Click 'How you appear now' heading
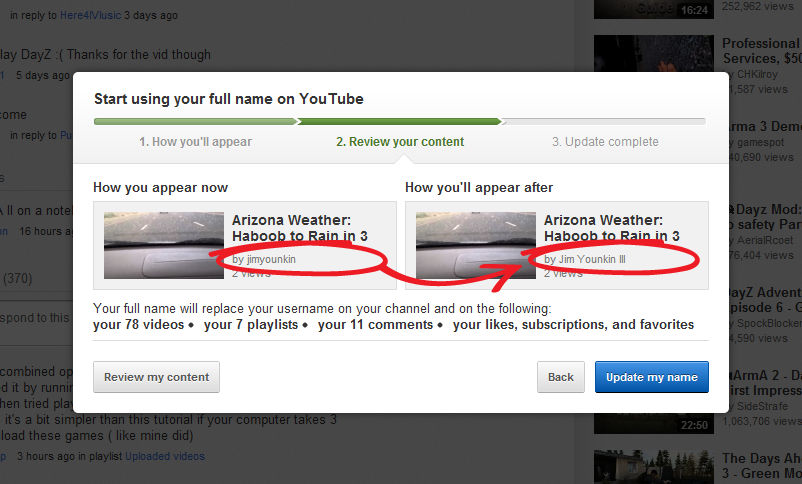The height and width of the screenshot is (484, 802). [161, 188]
